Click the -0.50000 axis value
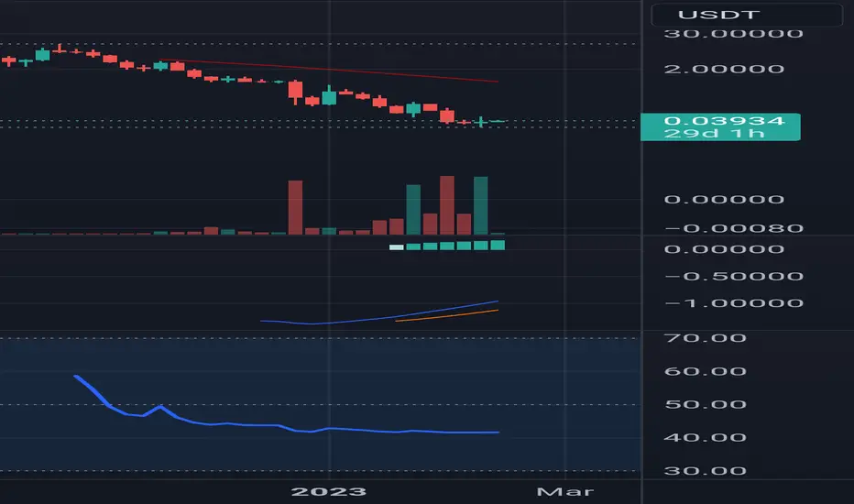 click(734, 276)
